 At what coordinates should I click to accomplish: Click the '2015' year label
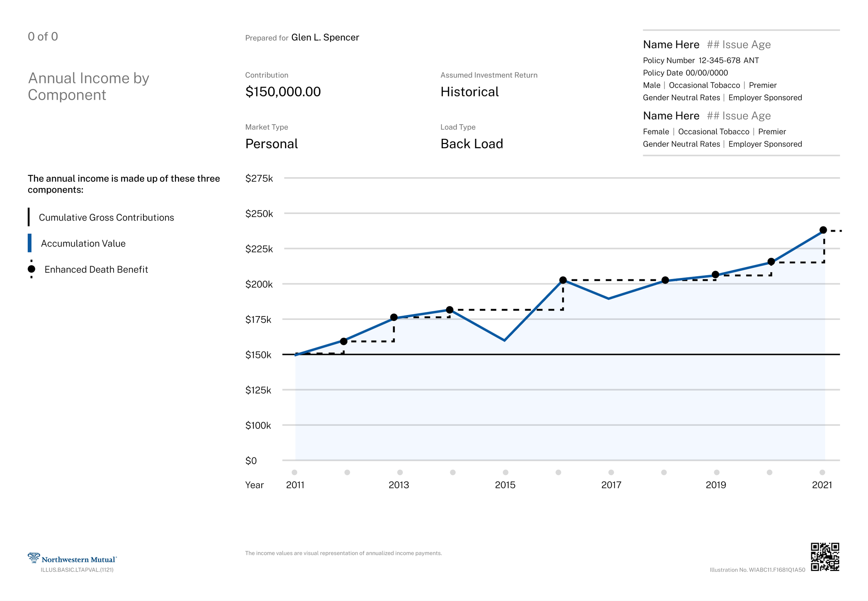[x=505, y=485]
